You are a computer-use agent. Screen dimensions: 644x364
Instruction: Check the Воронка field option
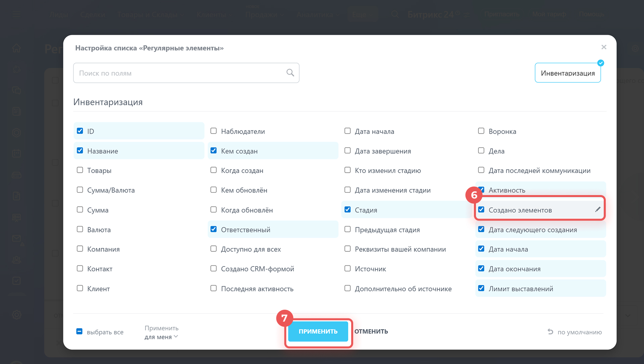[x=481, y=131]
